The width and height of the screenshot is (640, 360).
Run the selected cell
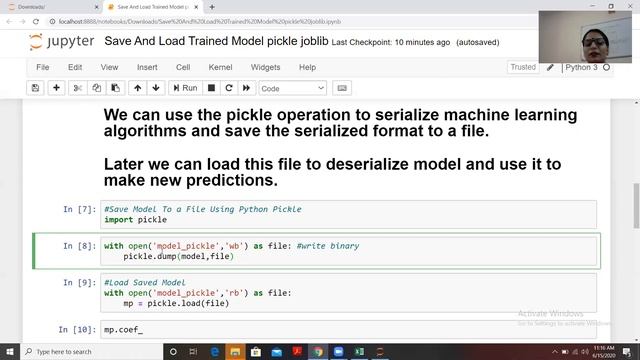tap(185, 88)
